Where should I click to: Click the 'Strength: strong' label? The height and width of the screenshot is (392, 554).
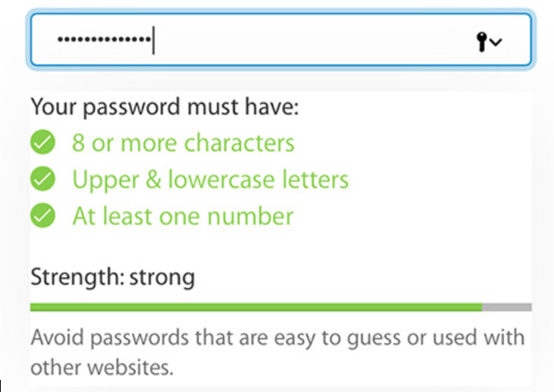click(113, 277)
